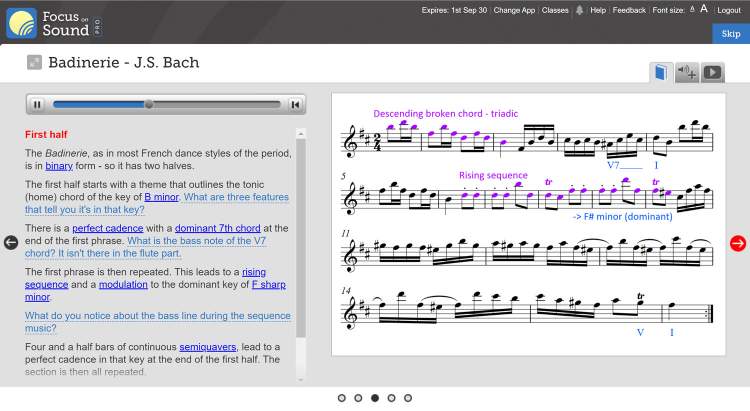Click the scrollbar down arrow in text panel
Screen dimensions: 750x411
pyautogui.click(x=300, y=379)
